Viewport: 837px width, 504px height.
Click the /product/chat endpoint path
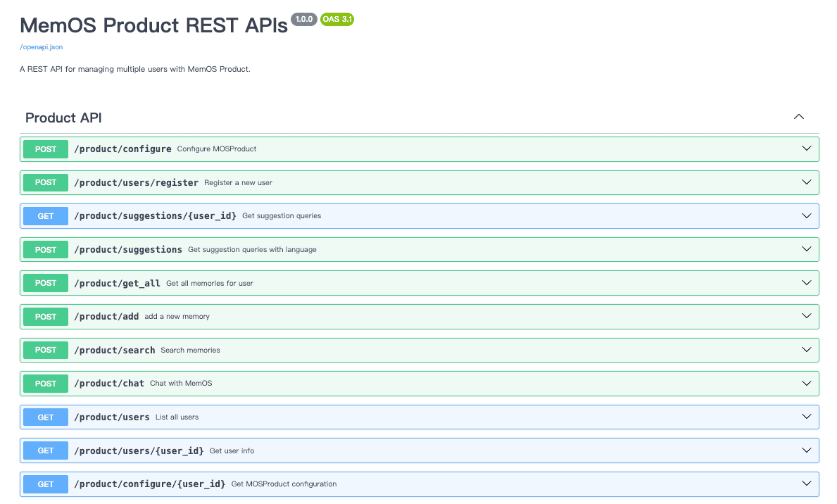tap(109, 384)
